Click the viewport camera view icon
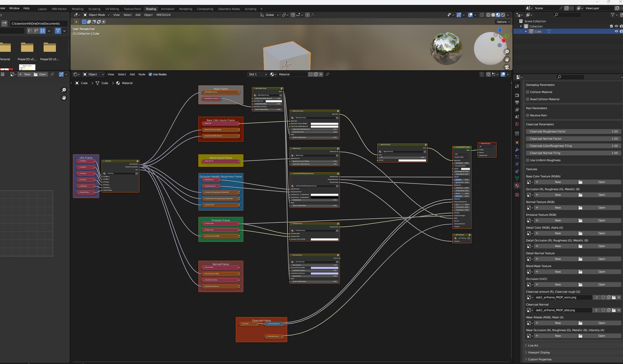The width and height of the screenshot is (623, 364). coord(507,67)
